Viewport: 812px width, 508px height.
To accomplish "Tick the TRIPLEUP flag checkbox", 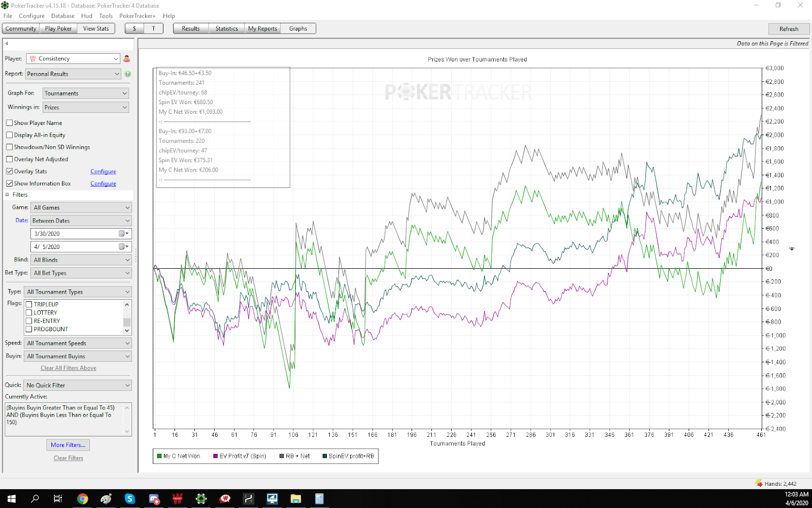I will (x=29, y=304).
